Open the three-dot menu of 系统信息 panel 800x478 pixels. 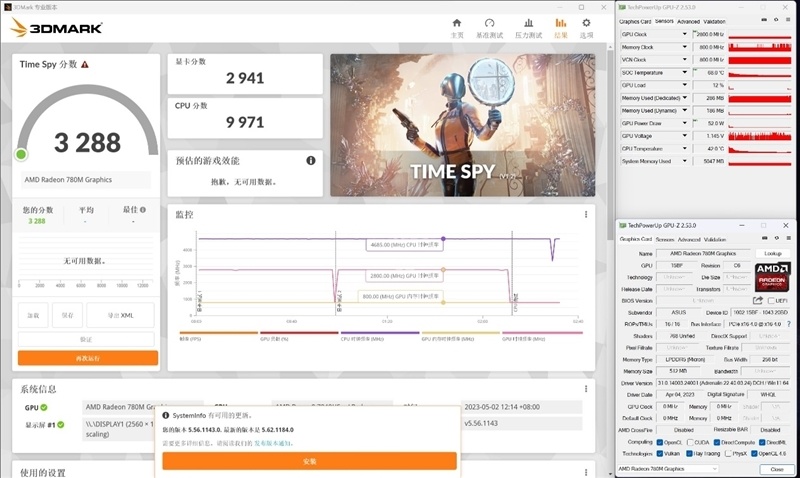[586, 389]
